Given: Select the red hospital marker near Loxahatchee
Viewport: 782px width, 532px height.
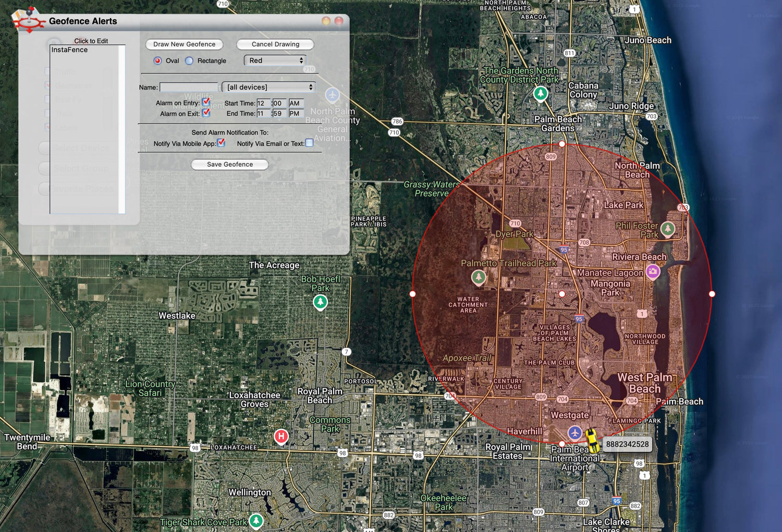Looking at the screenshot, I should click(x=281, y=436).
